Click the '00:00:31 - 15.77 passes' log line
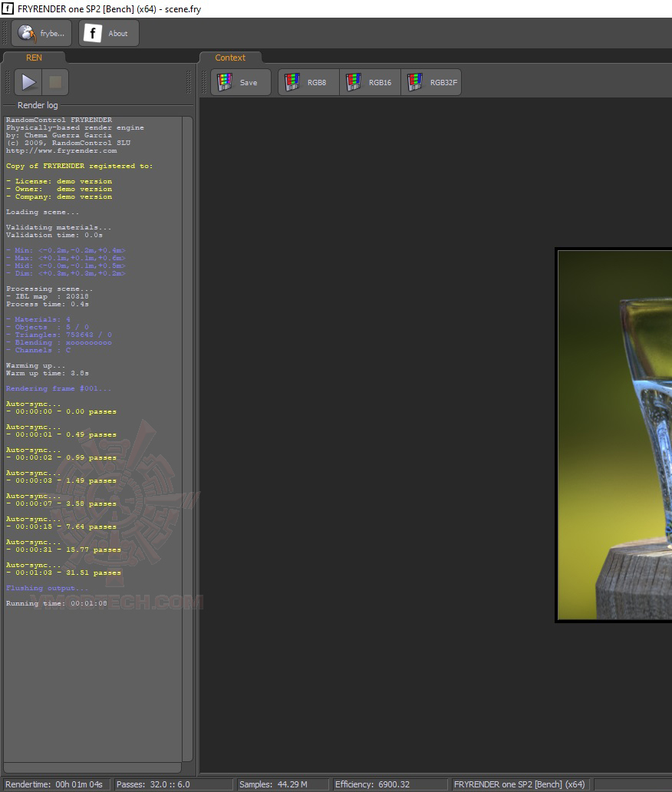The image size is (672, 792). (64, 549)
